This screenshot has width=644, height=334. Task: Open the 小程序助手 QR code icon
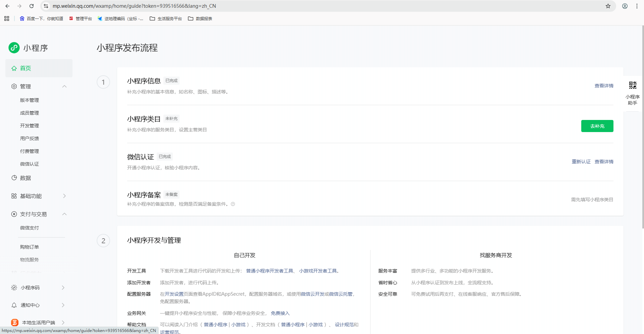(x=633, y=85)
